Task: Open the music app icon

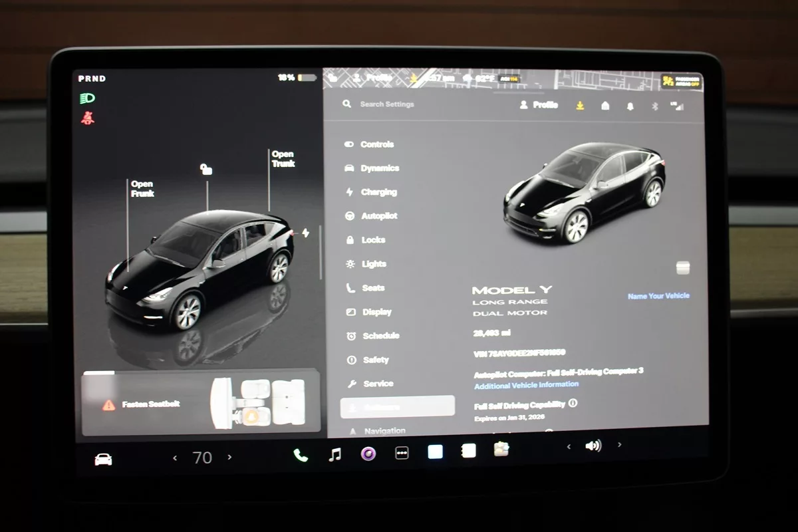Action: [x=335, y=454]
